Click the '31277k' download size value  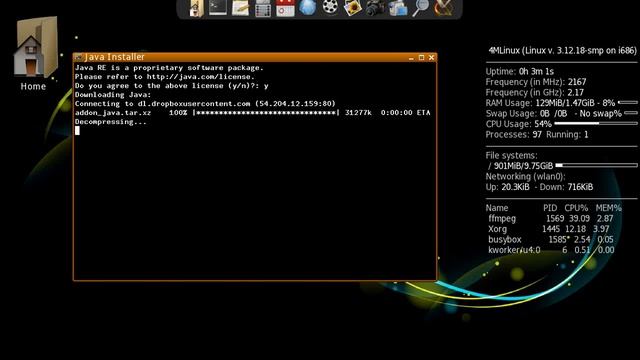point(358,113)
